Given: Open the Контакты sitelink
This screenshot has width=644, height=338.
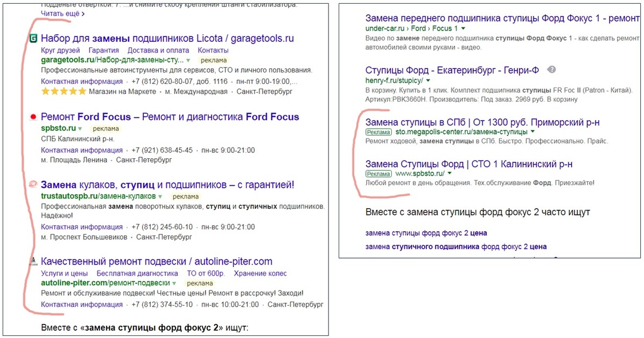Looking at the screenshot, I should click(213, 50).
